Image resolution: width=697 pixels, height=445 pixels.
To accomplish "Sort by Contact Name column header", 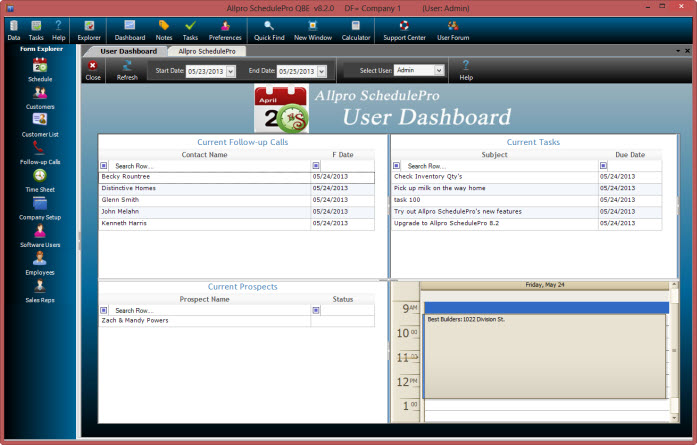I will 204,155.
